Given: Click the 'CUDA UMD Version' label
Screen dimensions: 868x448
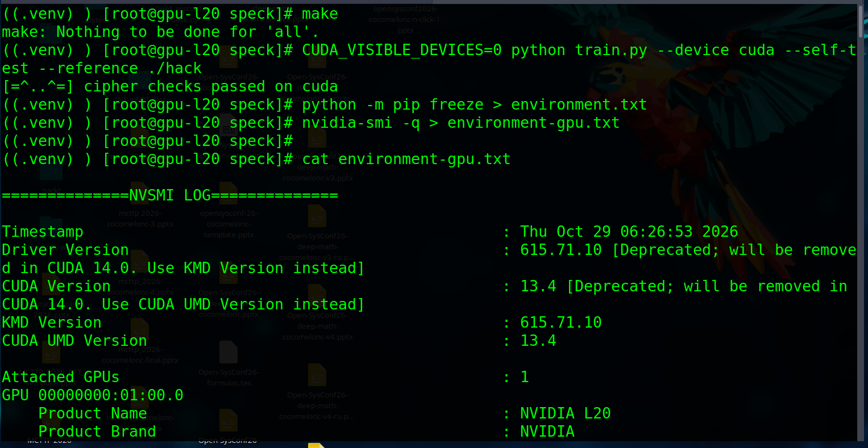Looking at the screenshot, I should point(74,341).
